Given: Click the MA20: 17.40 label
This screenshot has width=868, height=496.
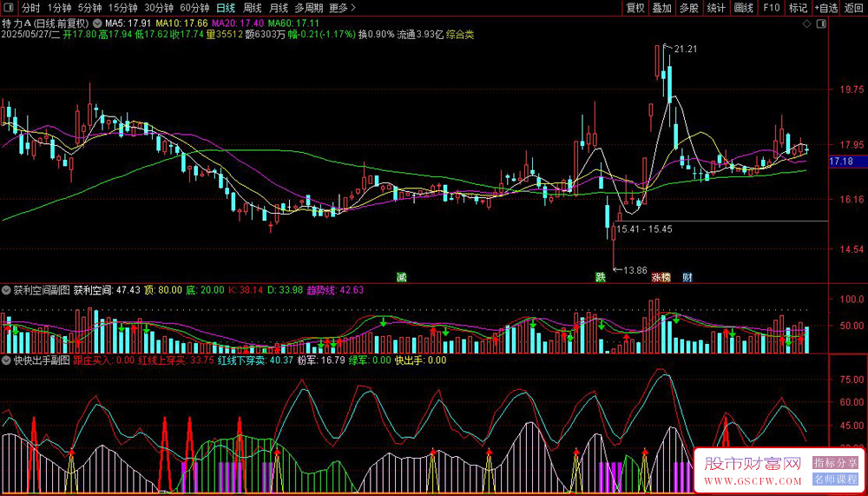Looking at the screenshot, I should click(x=238, y=23).
